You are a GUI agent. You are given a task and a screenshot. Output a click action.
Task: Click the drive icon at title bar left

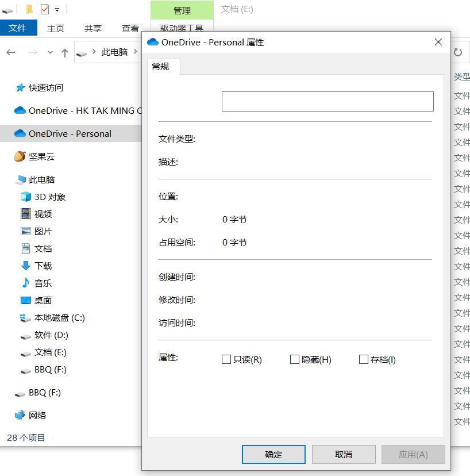tap(7, 11)
